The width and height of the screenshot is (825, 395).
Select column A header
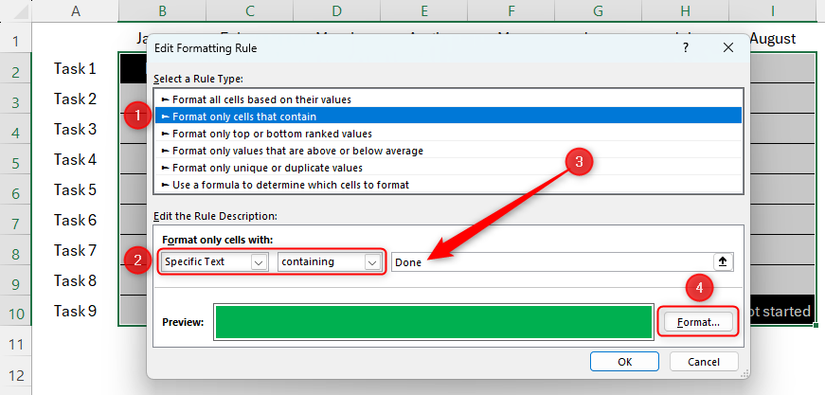click(75, 11)
